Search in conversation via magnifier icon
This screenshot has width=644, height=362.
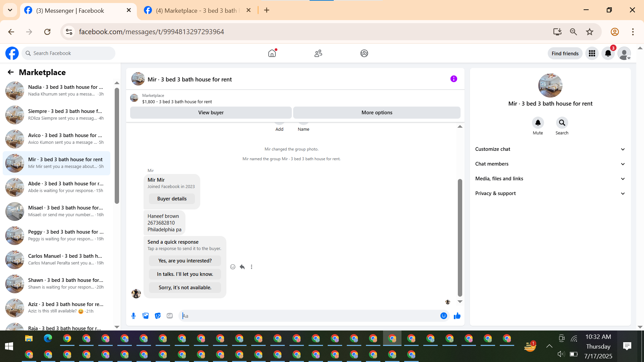(x=562, y=123)
